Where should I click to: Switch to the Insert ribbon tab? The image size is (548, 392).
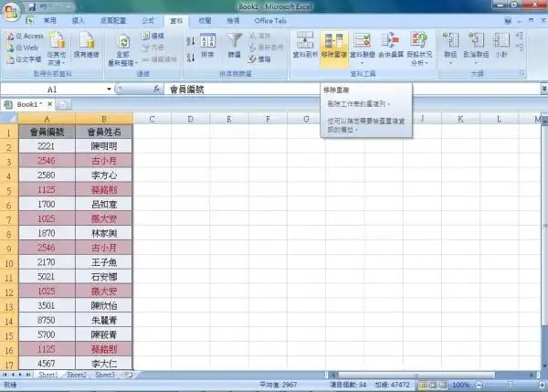coord(78,21)
